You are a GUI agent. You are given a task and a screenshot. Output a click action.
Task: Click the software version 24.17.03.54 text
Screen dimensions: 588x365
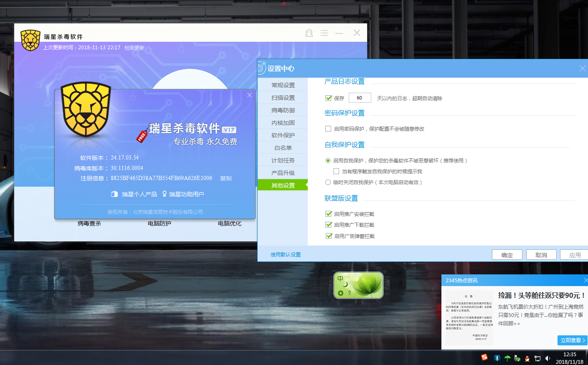125,158
